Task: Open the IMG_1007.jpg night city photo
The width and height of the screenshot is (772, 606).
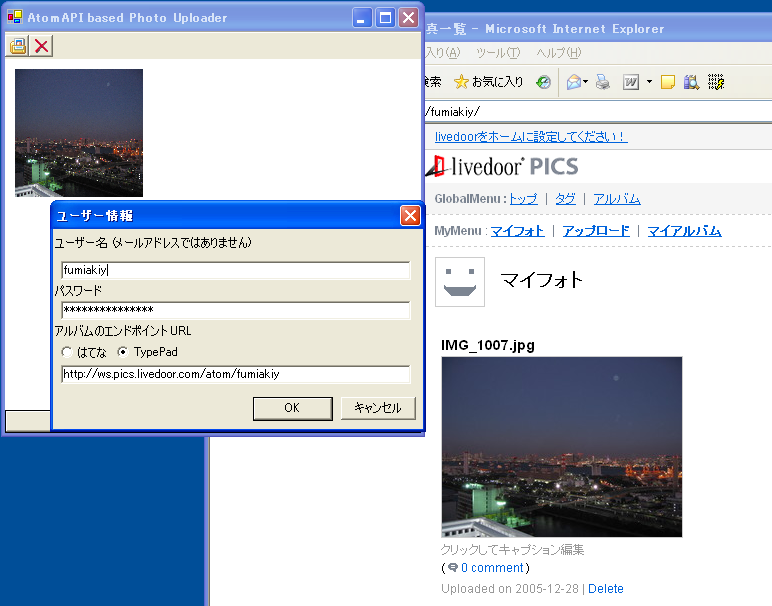Action: coord(562,447)
